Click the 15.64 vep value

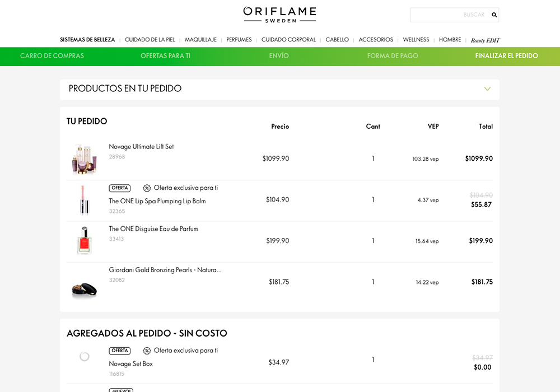pyautogui.click(x=427, y=241)
